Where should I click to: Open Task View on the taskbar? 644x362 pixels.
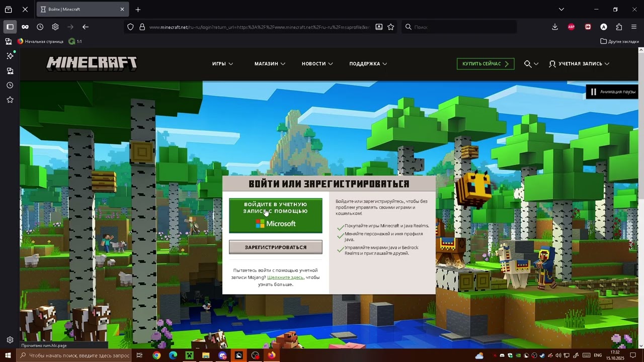pyautogui.click(x=139, y=355)
